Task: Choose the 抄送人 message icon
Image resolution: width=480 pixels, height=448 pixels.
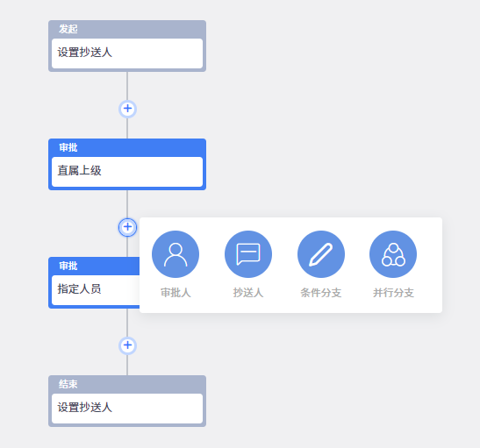Action: click(248, 254)
